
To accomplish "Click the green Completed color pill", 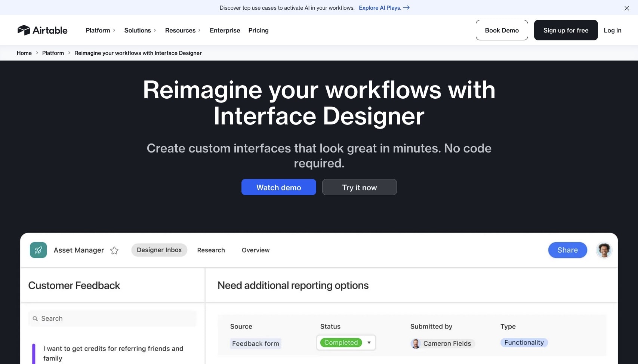I will coord(340,342).
